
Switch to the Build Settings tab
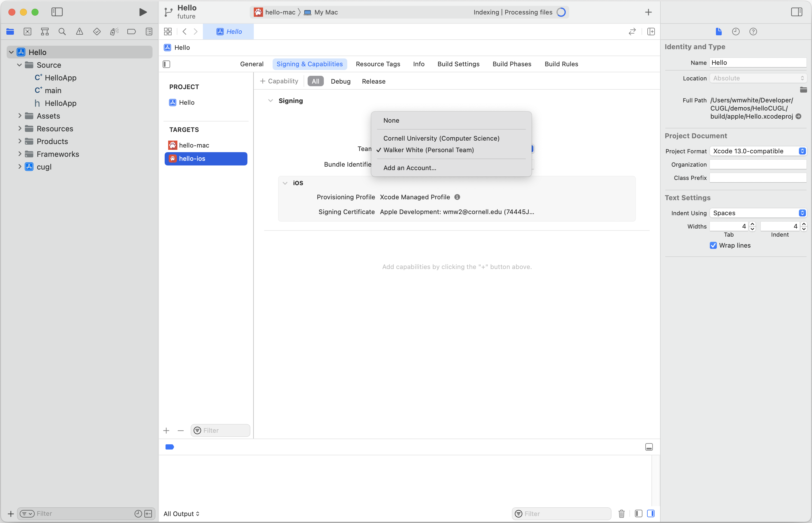coord(458,64)
